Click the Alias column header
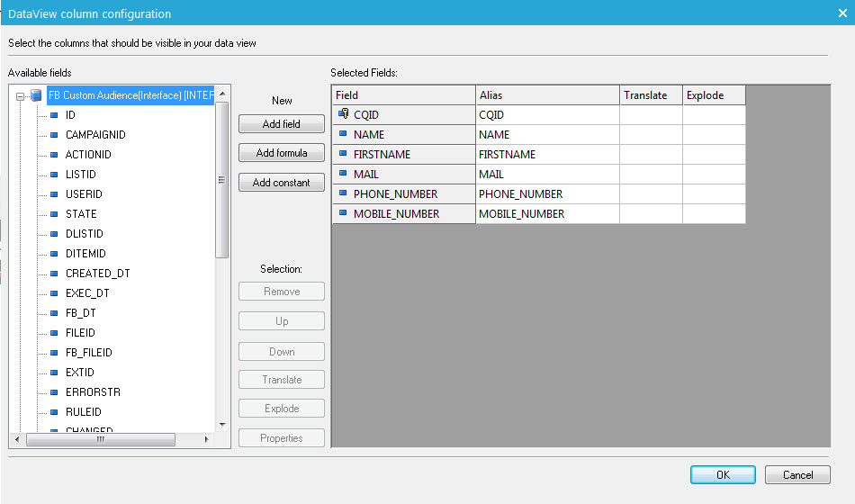The height and width of the screenshot is (504, 855). tap(547, 94)
